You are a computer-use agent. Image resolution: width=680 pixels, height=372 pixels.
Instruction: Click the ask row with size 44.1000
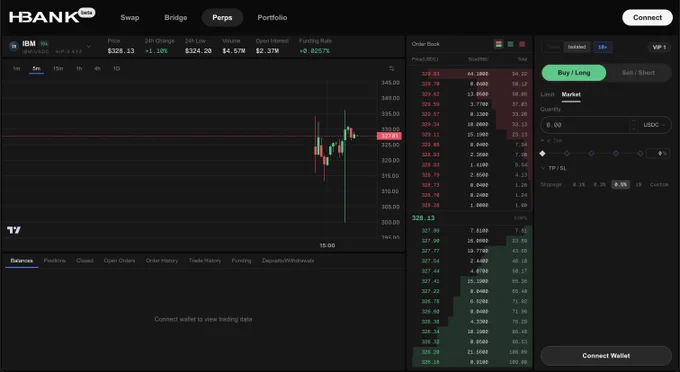click(x=470, y=74)
